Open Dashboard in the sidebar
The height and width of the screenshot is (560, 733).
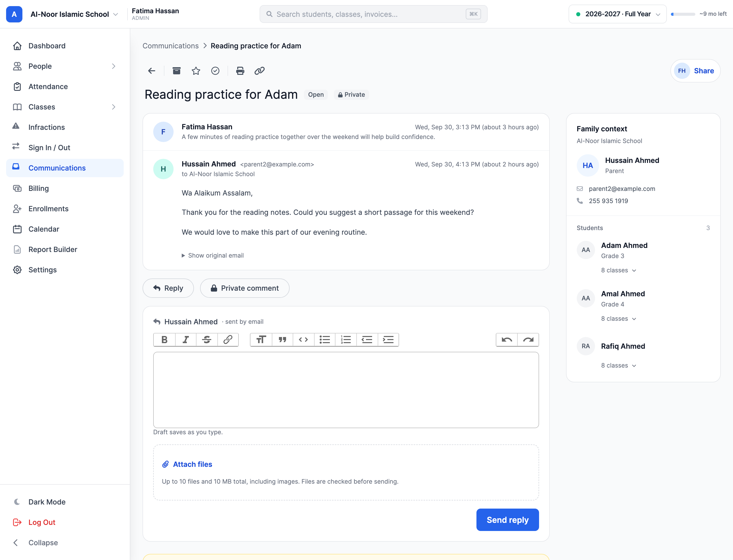65,46
